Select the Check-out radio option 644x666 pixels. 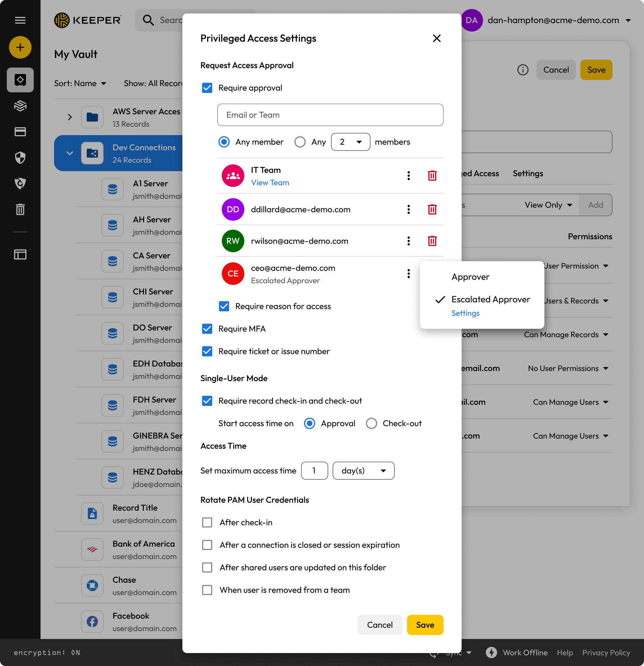[371, 423]
